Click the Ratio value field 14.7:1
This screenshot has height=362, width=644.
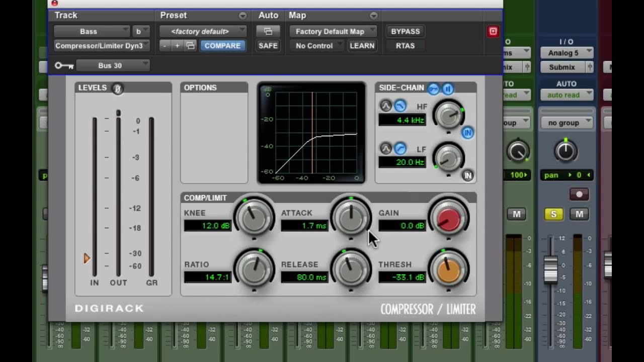(207, 277)
